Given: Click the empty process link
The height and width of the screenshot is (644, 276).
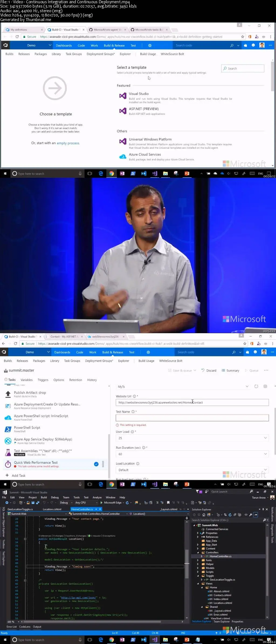Looking at the screenshot, I should (68, 143).
